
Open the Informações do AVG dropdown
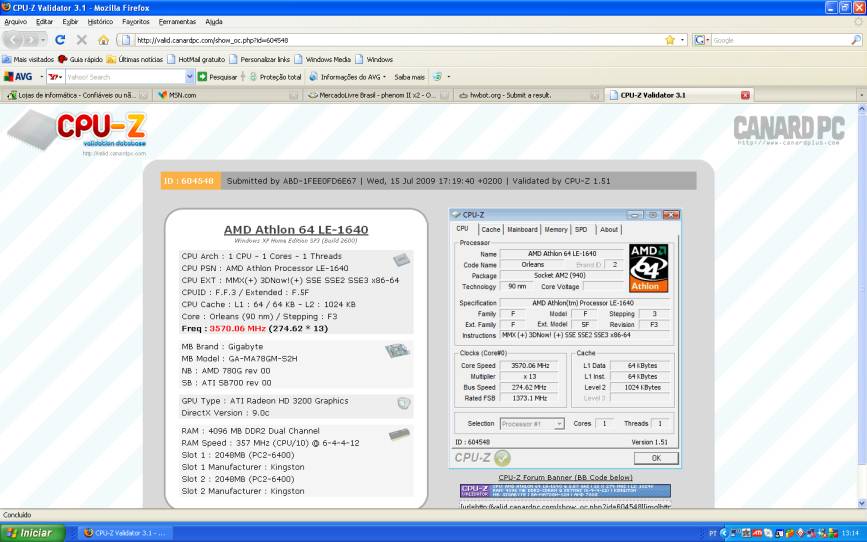tap(348, 77)
